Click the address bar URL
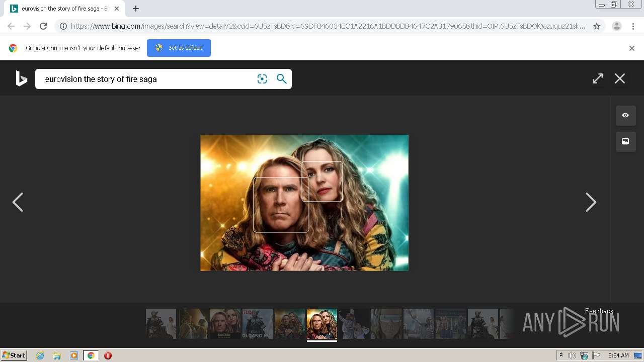 click(328, 26)
